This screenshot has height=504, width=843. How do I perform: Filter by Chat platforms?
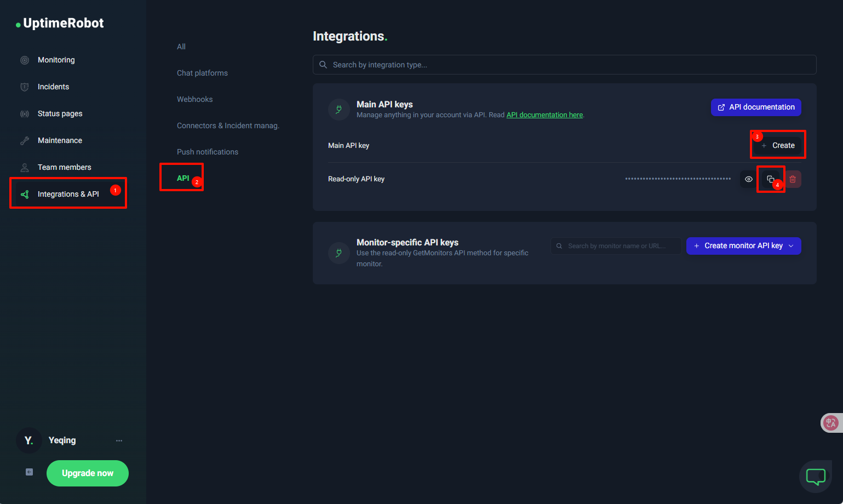coord(202,73)
